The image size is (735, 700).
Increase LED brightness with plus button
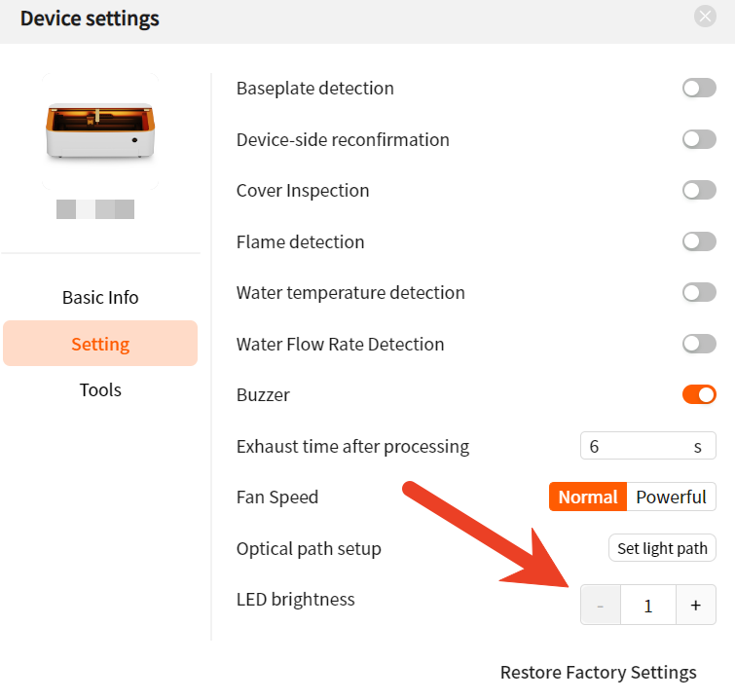coord(696,605)
